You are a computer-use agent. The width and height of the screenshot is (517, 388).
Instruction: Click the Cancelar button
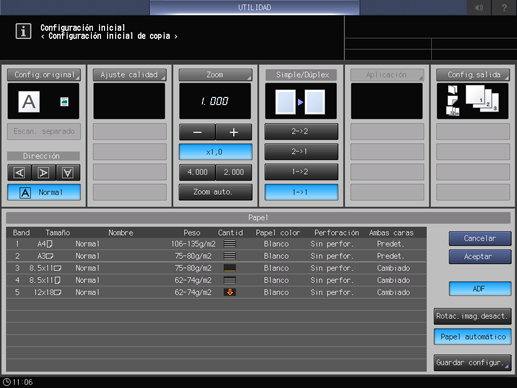(x=480, y=238)
